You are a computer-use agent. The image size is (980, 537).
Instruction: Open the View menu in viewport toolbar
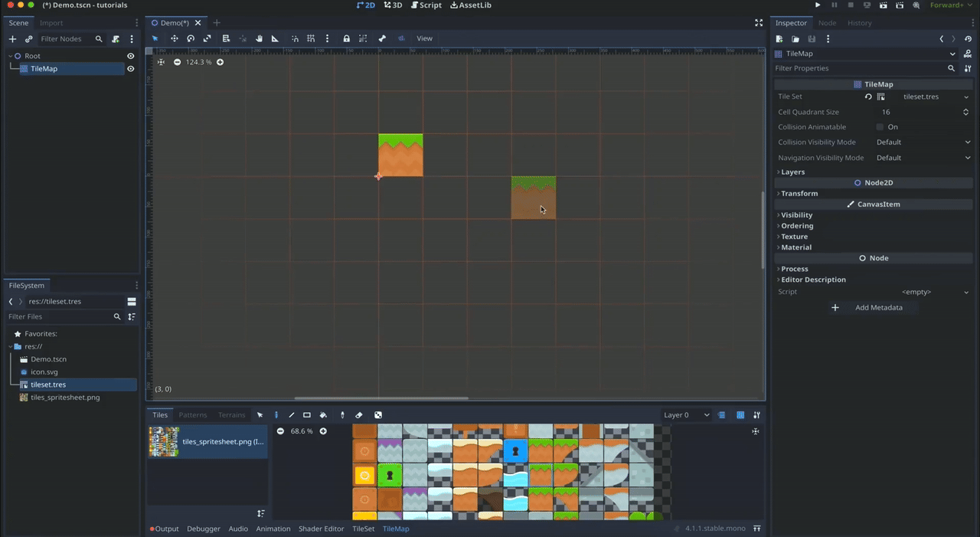(424, 38)
